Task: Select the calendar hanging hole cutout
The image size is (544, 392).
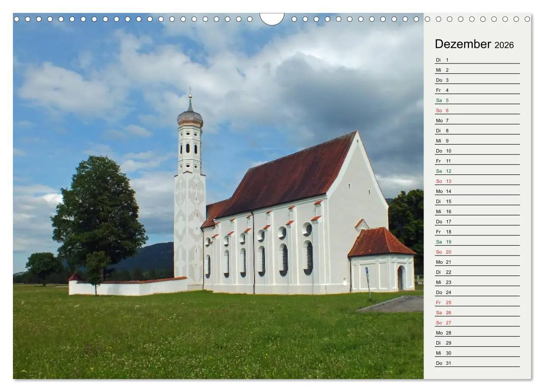Action: (x=272, y=16)
